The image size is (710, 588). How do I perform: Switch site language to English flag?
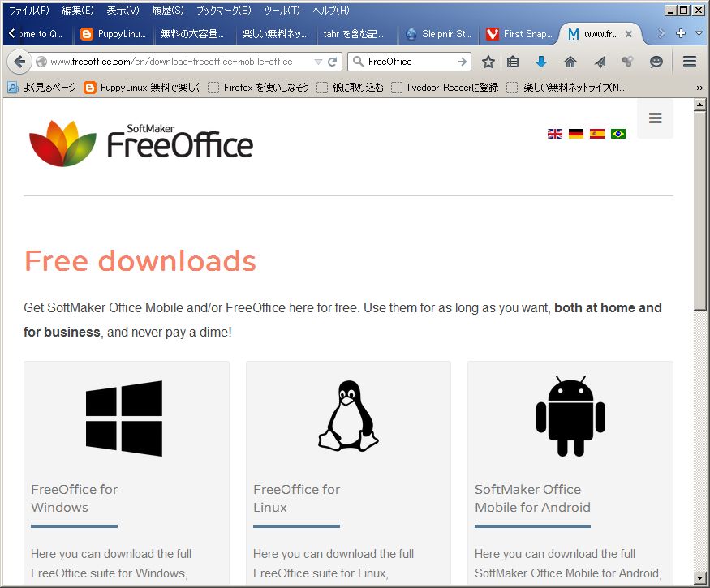555,134
